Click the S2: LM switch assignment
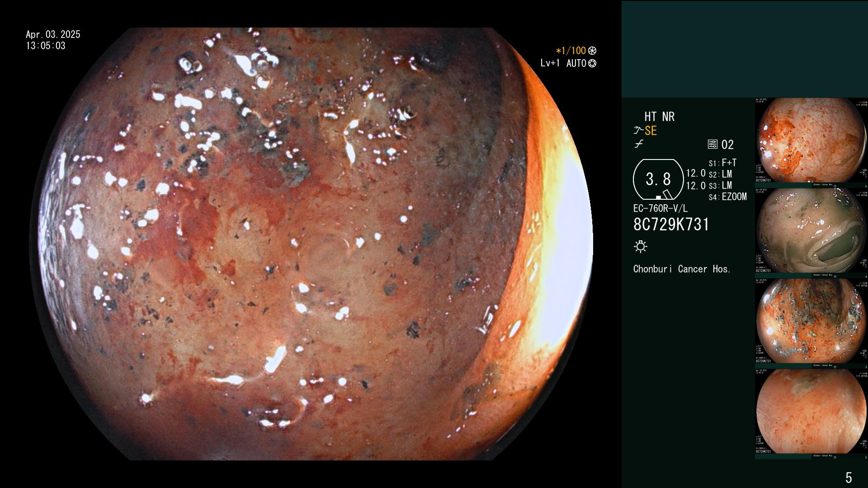 [720, 174]
